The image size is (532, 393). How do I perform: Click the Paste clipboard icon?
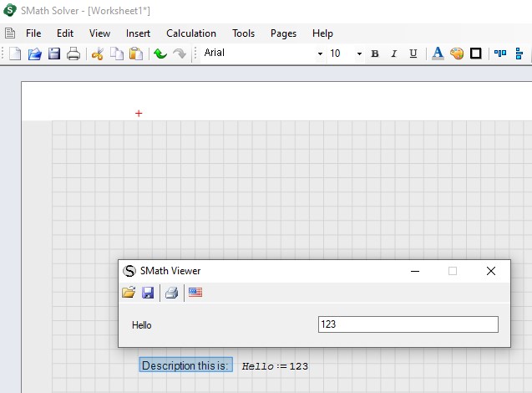pyautogui.click(x=135, y=54)
